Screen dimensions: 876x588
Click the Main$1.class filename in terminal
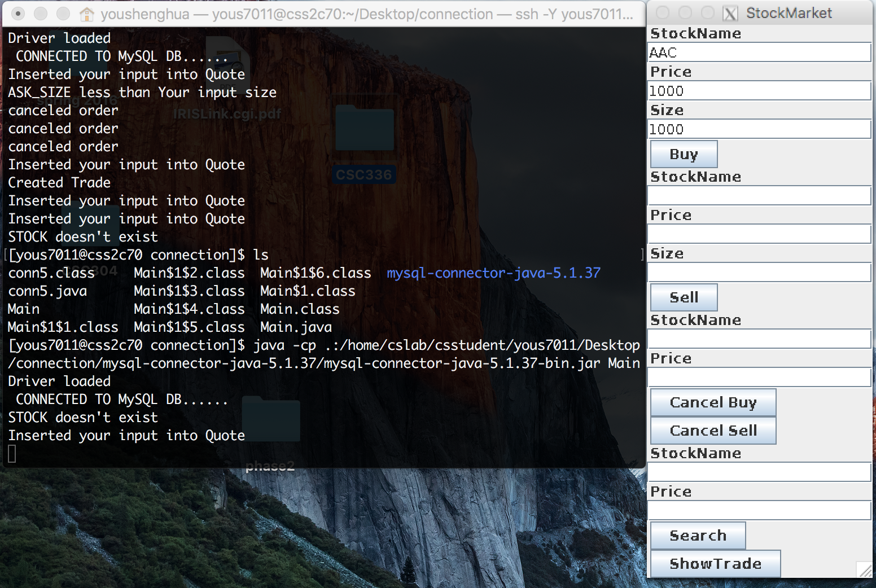tap(308, 291)
